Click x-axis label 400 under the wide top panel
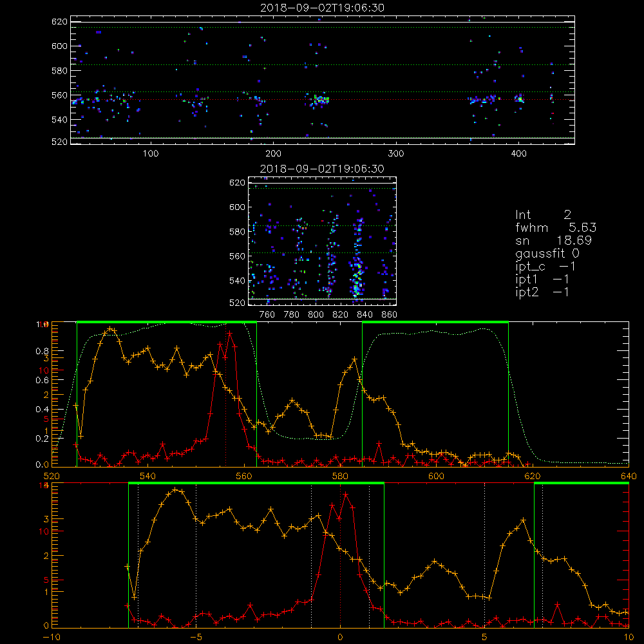The width and height of the screenshot is (644, 644). (518, 154)
